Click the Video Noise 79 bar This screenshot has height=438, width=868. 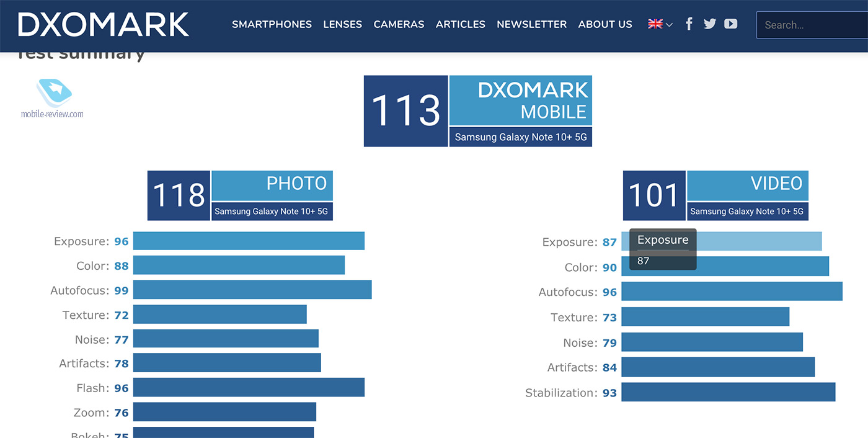[x=712, y=342]
